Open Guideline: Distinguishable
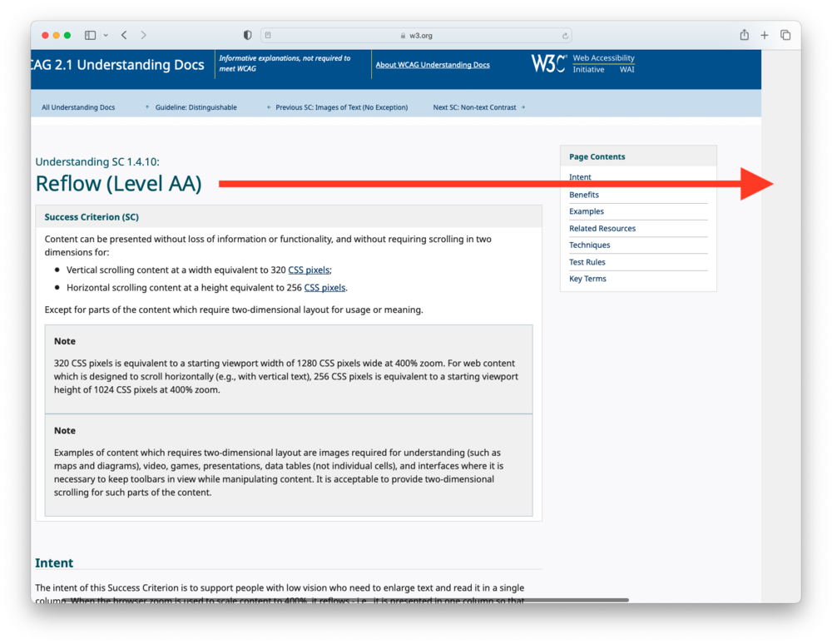This screenshot has width=832, height=644. pos(196,107)
